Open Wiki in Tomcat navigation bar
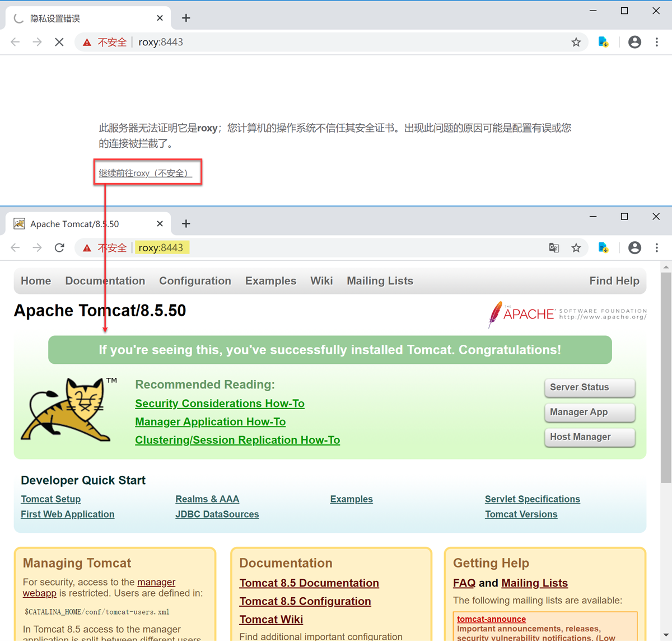This screenshot has height=642, width=672. 321,281
